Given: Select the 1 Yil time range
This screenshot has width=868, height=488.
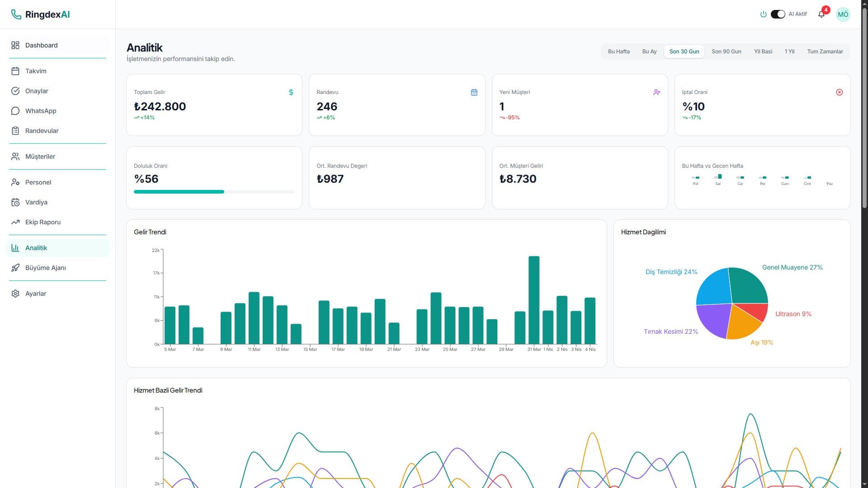Looking at the screenshot, I should click(x=790, y=52).
